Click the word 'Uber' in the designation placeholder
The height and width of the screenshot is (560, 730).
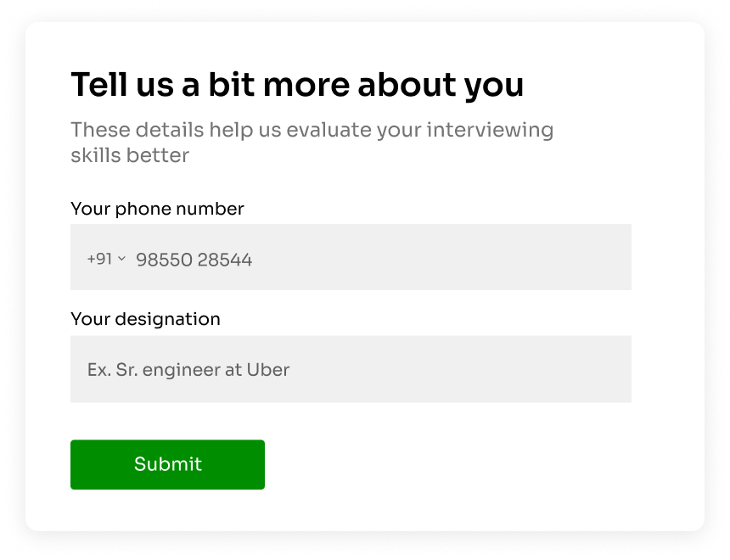click(x=268, y=370)
